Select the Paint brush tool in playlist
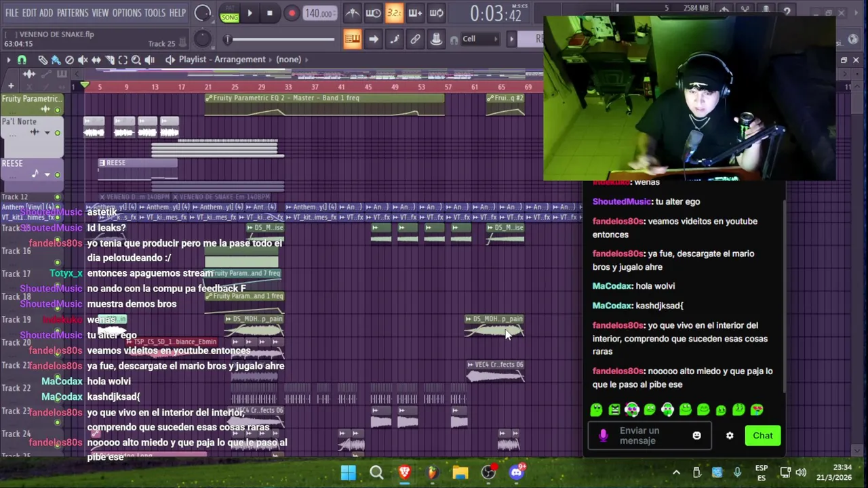Image resolution: width=868 pixels, height=488 pixels. 56,60
